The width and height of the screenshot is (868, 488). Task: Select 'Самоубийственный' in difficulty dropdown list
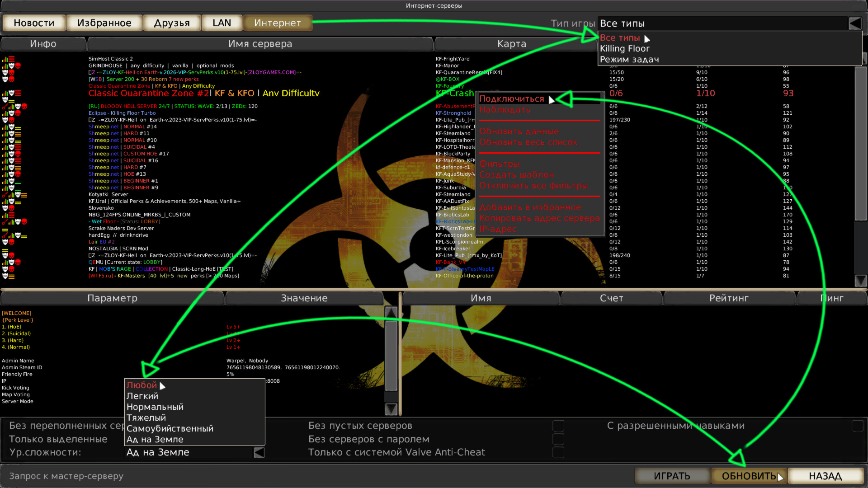coord(170,428)
